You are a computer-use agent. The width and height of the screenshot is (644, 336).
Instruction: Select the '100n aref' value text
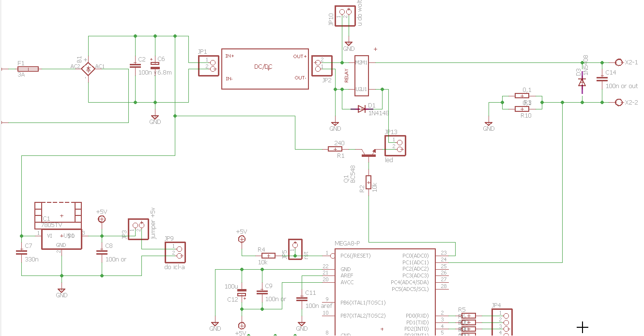(319, 305)
